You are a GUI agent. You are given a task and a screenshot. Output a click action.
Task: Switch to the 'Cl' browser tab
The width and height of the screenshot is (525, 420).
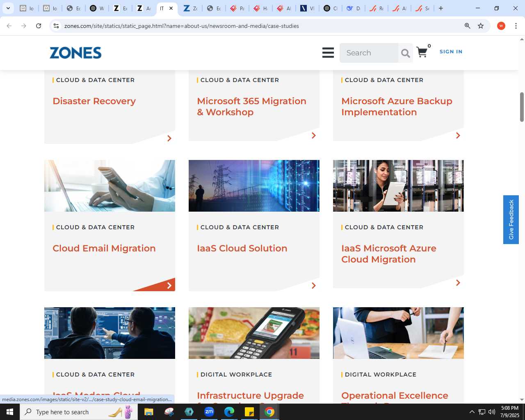(331, 8)
